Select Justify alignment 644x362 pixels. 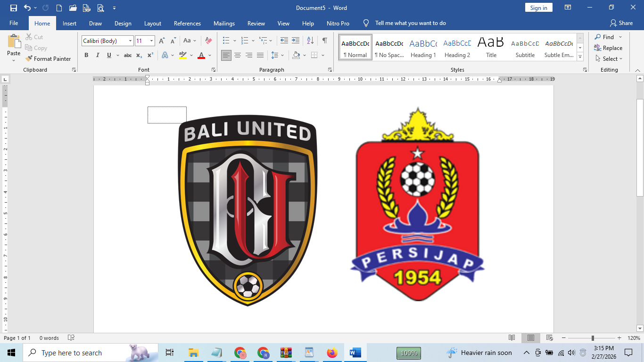(x=260, y=55)
